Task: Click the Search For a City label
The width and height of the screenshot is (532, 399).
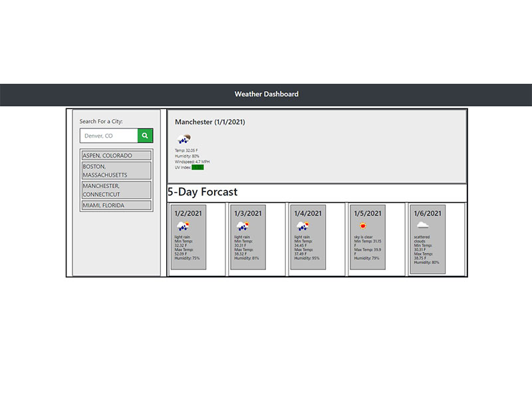Action: click(101, 122)
